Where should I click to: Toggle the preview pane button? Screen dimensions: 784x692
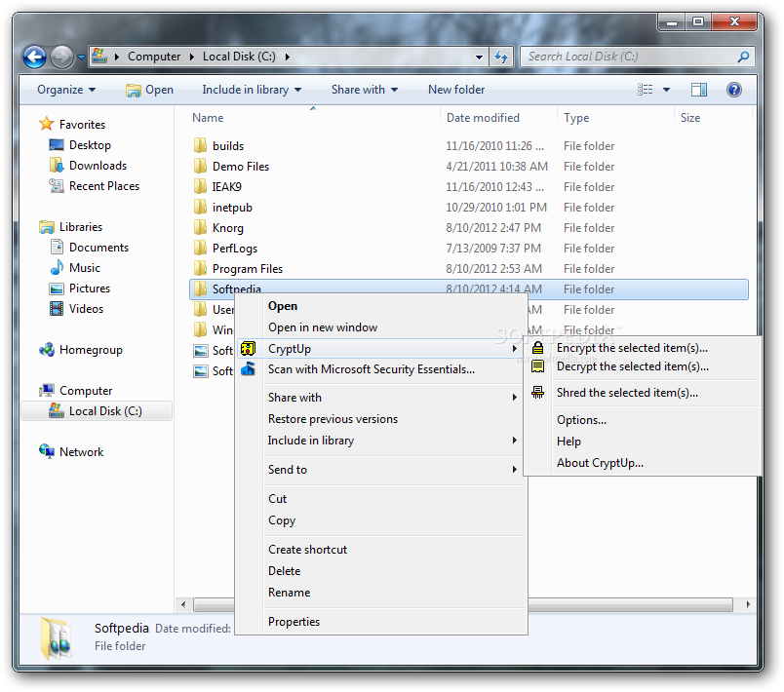pyautogui.click(x=698, y=90)
